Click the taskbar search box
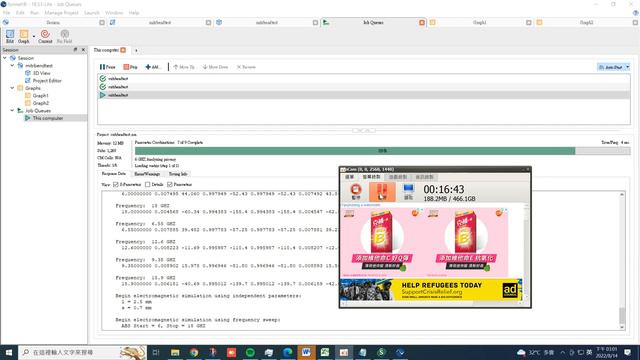Image resolution: width=640 pixels, height=360 pixels. click(x=82, y=352)
